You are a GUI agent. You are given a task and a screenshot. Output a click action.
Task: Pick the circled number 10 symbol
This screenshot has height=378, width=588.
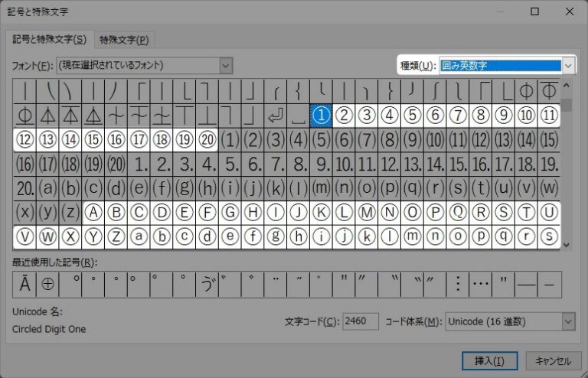pos(525,115)
